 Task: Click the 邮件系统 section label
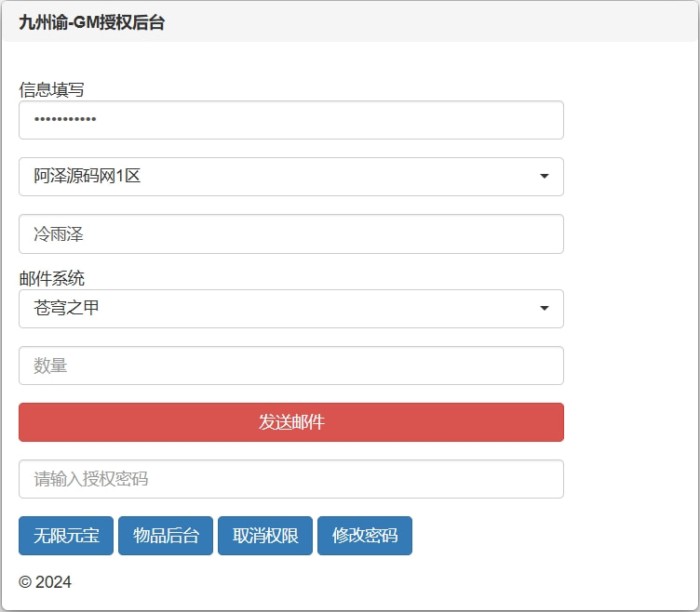[x=51, y=278]
